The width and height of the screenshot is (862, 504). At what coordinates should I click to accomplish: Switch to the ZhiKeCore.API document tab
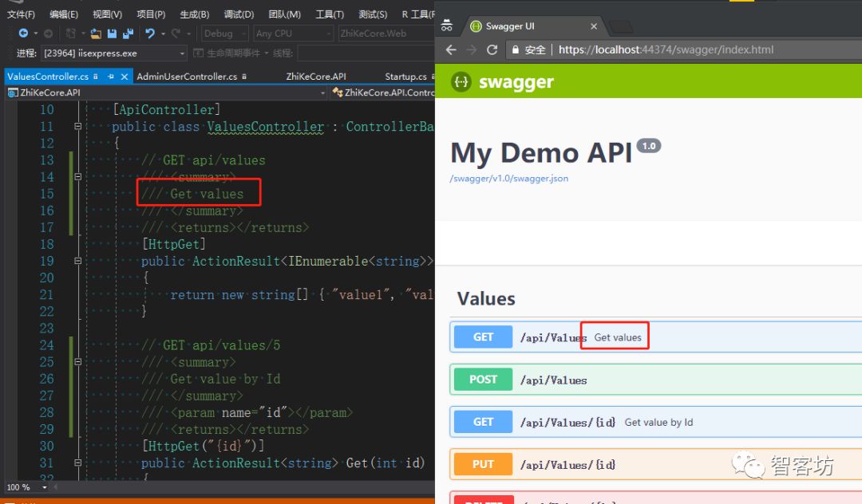click(x=316, y=77)
